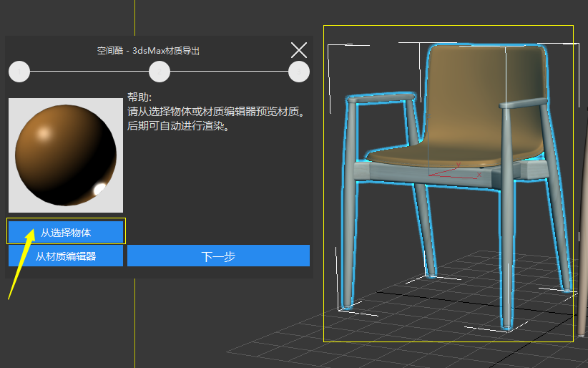
Task: Select step 1 circle in progress bar
Action: tap(19, 72)
